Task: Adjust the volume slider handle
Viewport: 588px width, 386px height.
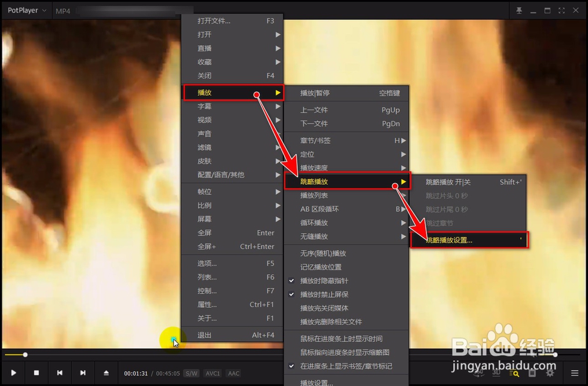Action: [x=555, y=354]
